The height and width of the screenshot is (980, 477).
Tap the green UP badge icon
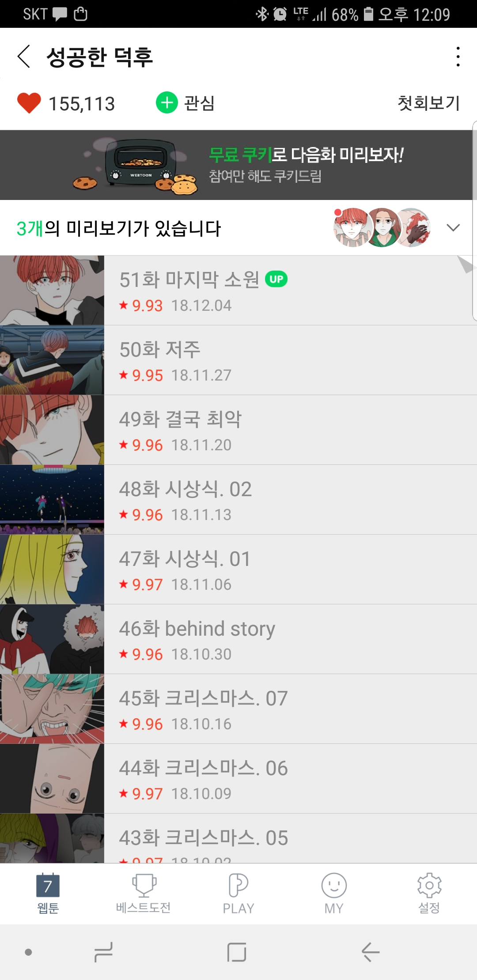[x=276, y=279]
